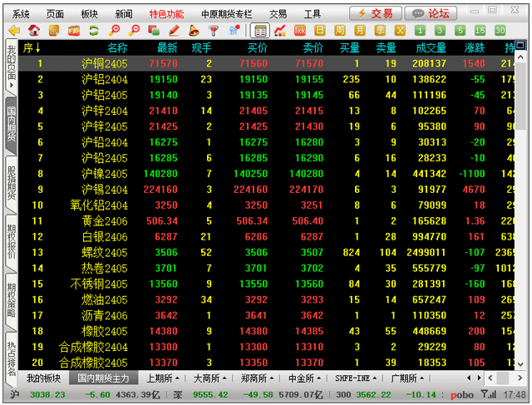Open the 板块 menu

point(89,14)
